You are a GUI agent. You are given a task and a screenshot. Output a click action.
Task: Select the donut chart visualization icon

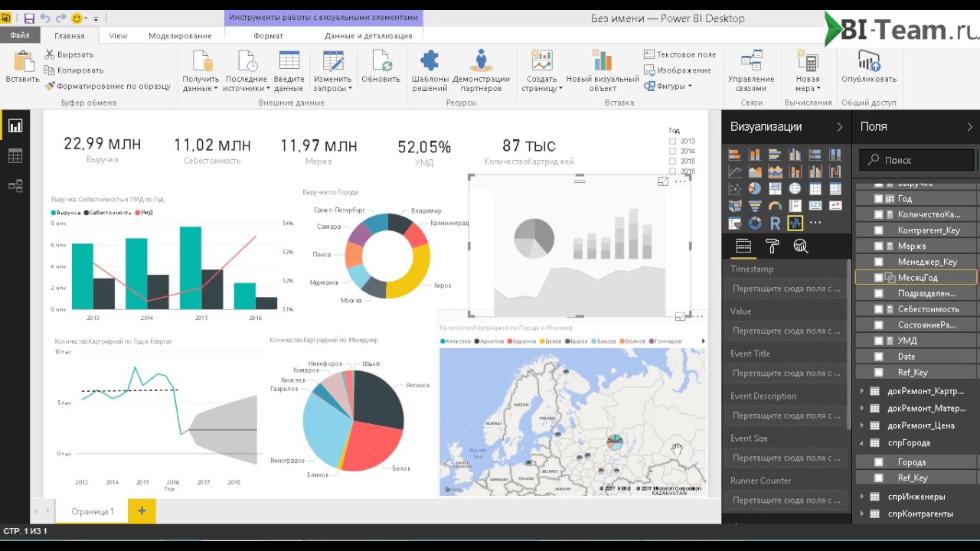pos(755,223)
